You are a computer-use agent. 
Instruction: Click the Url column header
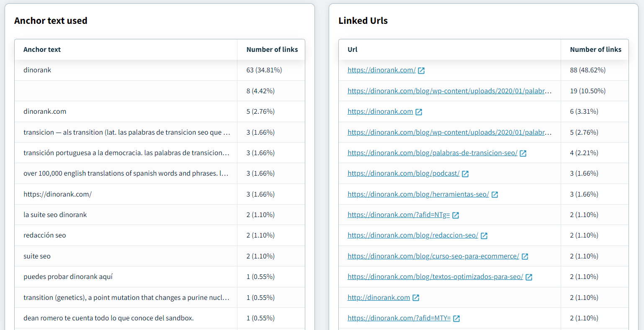point(352,49)
